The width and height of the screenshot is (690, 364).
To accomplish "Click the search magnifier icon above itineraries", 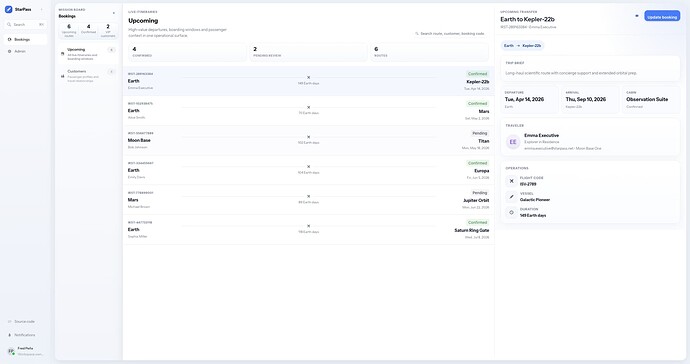I will (417, 33).
